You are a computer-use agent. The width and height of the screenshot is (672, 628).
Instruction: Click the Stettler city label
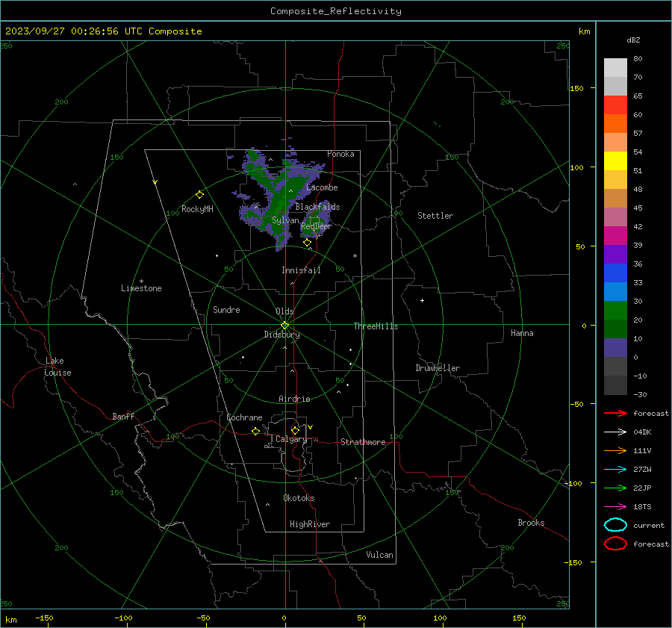pos(435,216)
